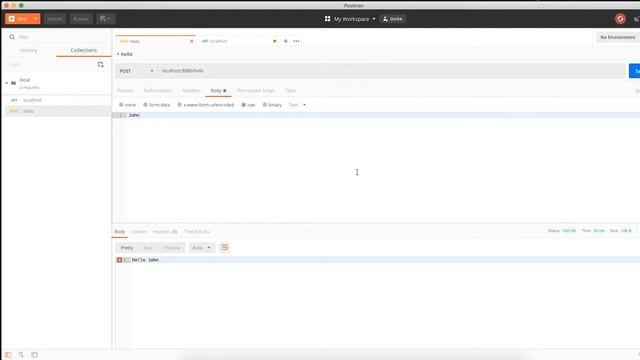Open the new window options icon dropdown

105,19
